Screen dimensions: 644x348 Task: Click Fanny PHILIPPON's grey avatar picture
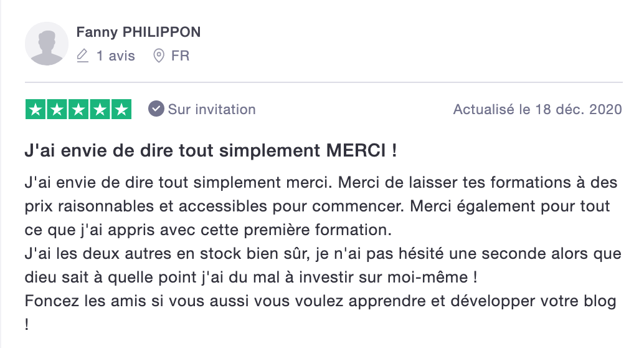[x=47, y=44]
